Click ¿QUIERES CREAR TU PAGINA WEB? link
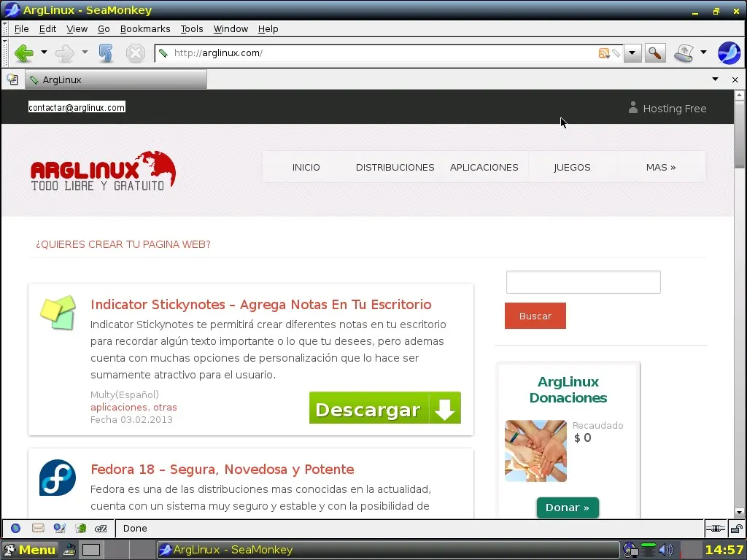 [x=123, y=244]
